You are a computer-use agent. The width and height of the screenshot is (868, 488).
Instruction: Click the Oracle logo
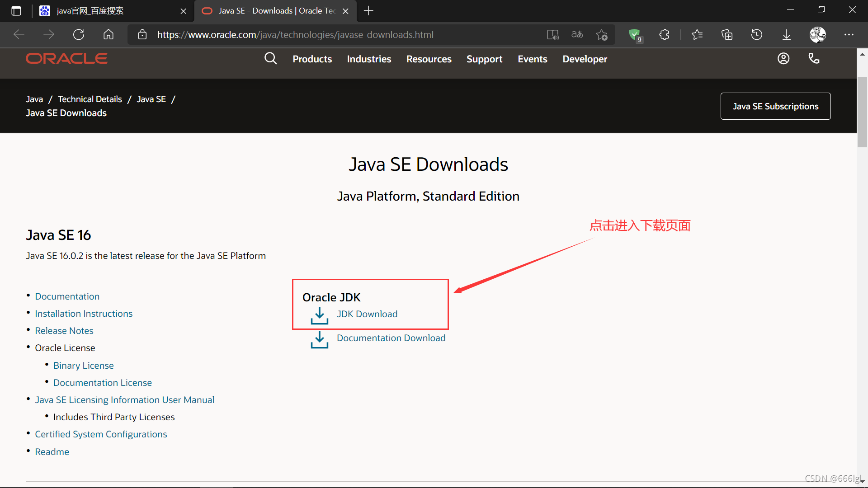66,59
